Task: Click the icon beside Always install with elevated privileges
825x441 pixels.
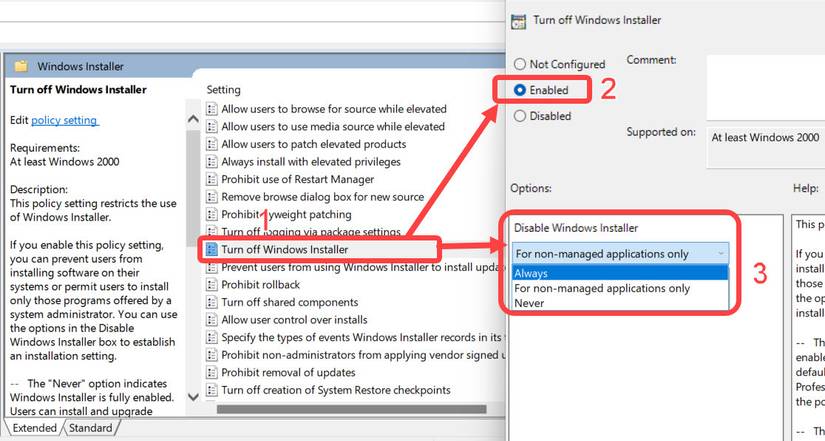Action: 211,161
